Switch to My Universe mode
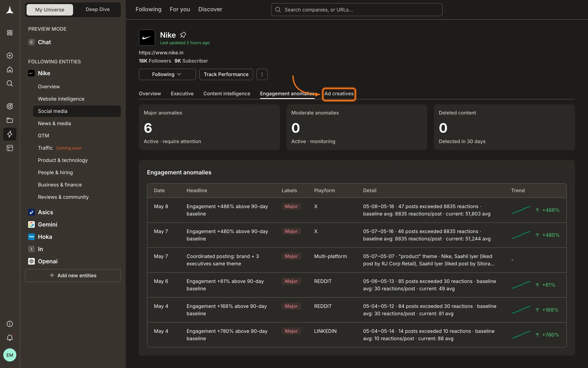This screenshot has height=368, width=588. (50, 10)
